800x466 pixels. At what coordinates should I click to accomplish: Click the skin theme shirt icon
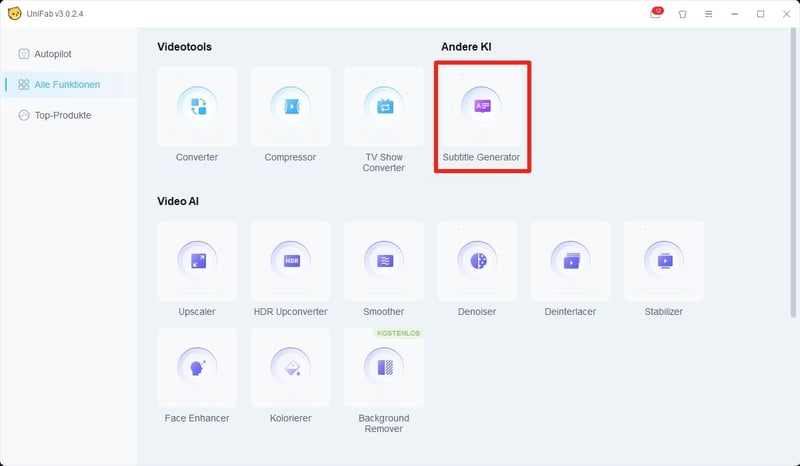(683, 14)
